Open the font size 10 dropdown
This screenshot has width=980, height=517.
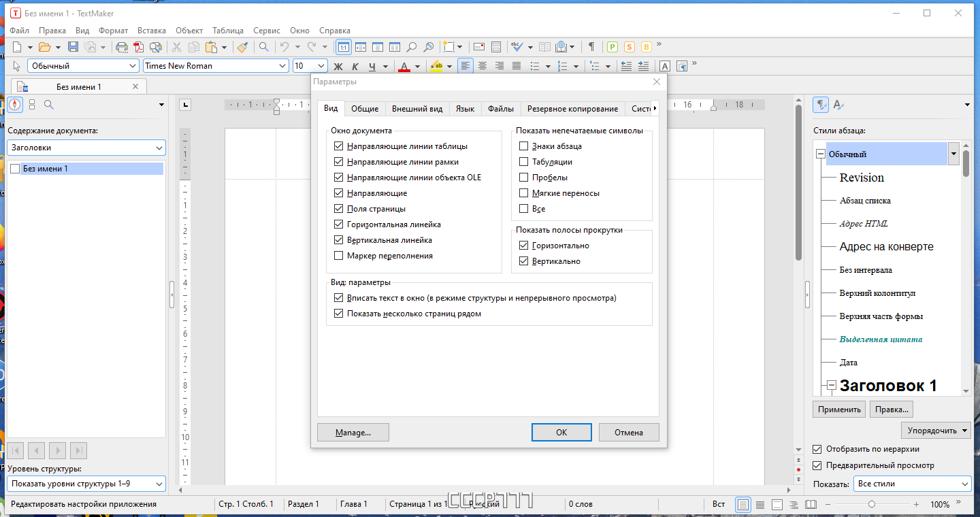click(x=321, y=66)
